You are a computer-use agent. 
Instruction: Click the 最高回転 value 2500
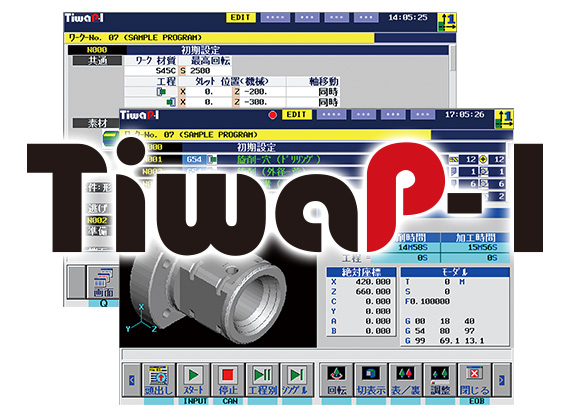tap(200, 71)
